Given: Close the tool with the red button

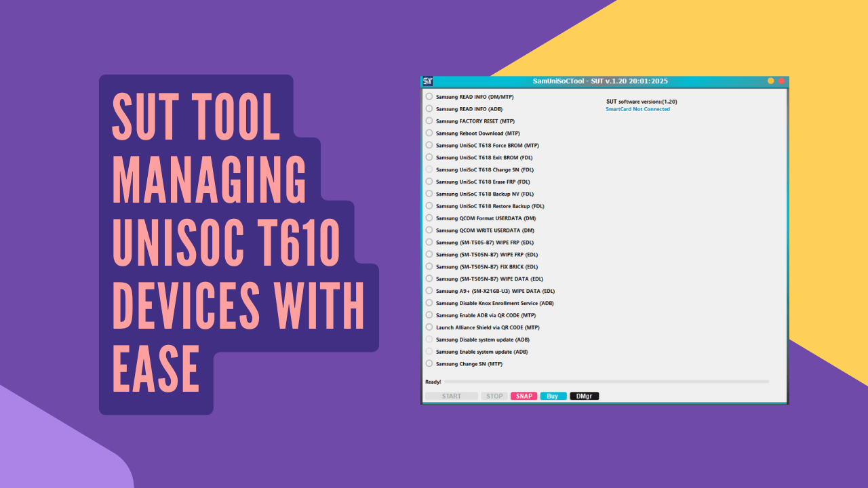Looking at the screenshot, I should tap(781, 81).
